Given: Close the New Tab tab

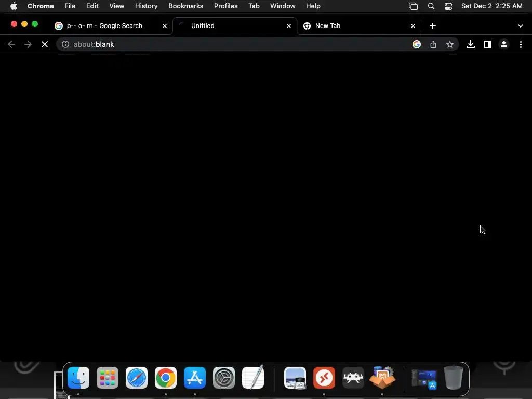Looking at the screenshot, I should 413,26.
